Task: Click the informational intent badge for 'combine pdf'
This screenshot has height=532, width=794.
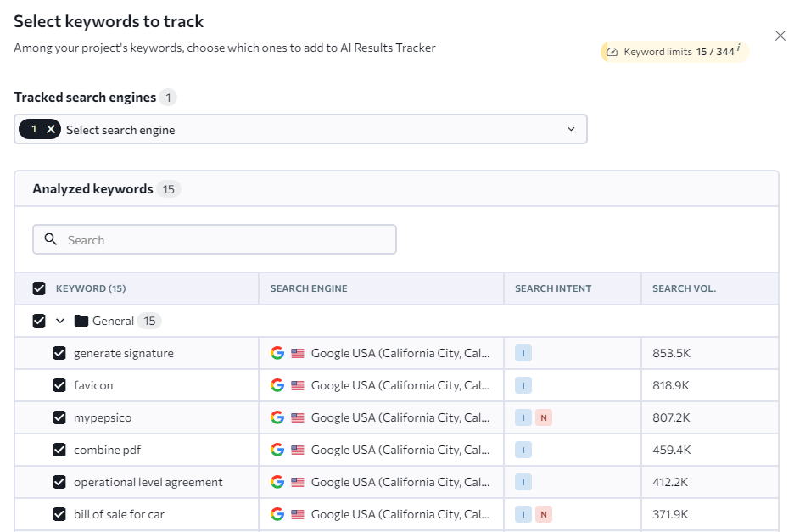Action: click(x=523, y=450)
